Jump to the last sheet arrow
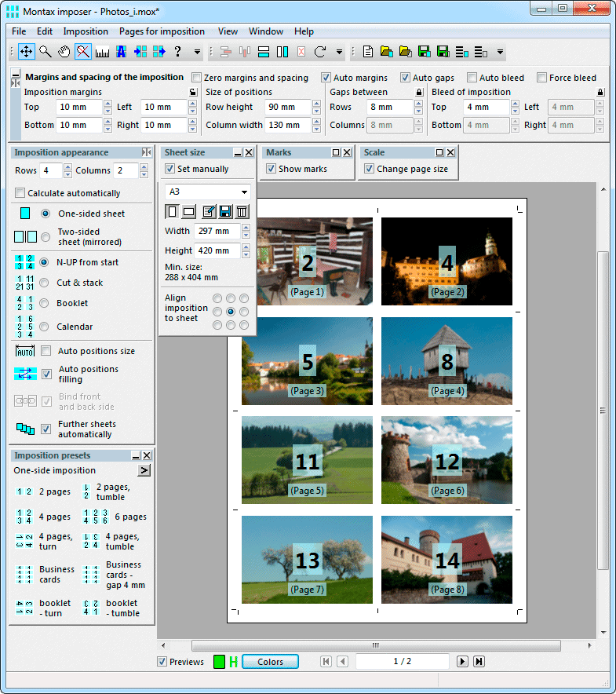 (479, 661)
